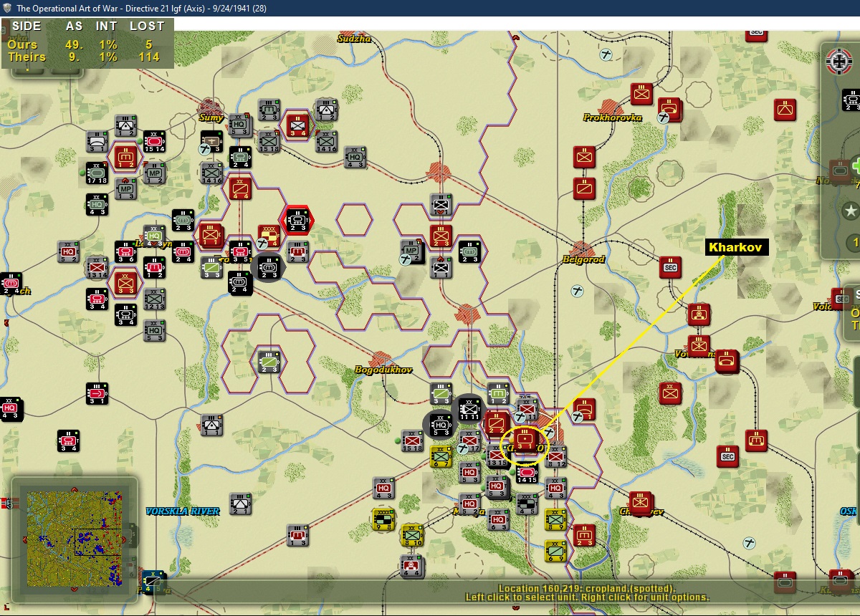Click the grey 1-3 red artillery unit

tap(297, 535)
